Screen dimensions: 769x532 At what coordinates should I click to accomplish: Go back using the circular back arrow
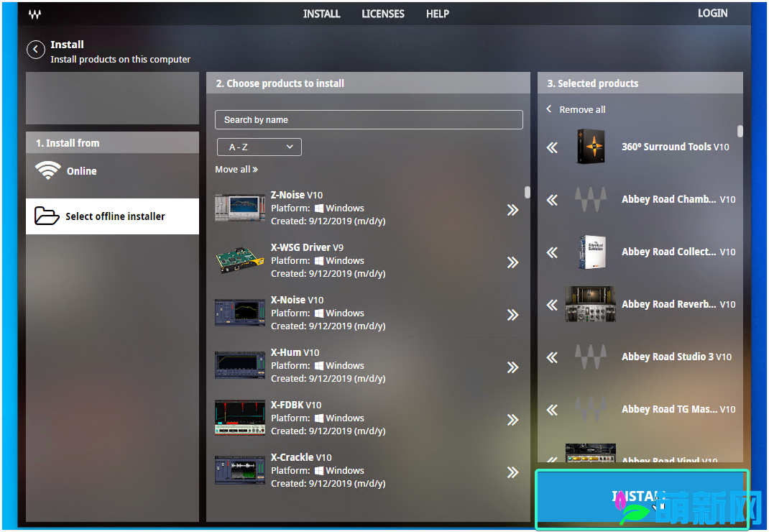coord(36,50)
